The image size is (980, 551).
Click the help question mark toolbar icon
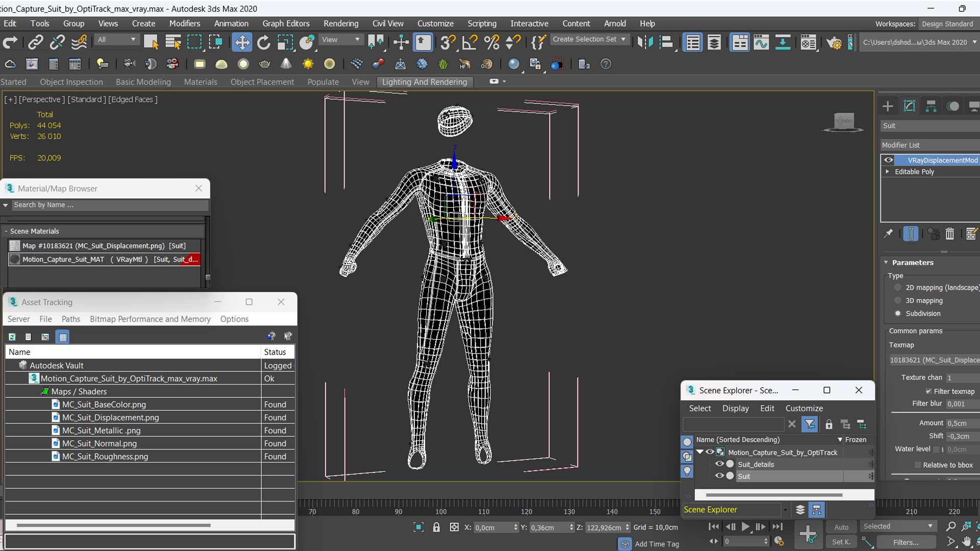tap(606, 64)
